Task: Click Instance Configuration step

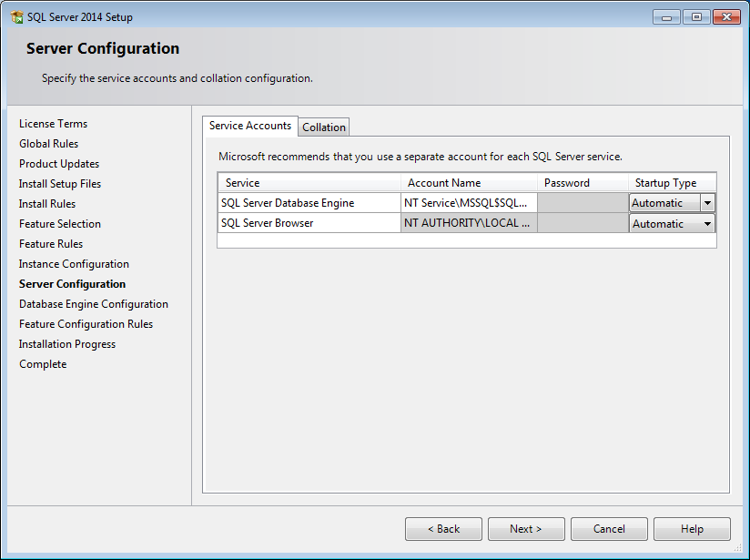Action: point(74,264)
